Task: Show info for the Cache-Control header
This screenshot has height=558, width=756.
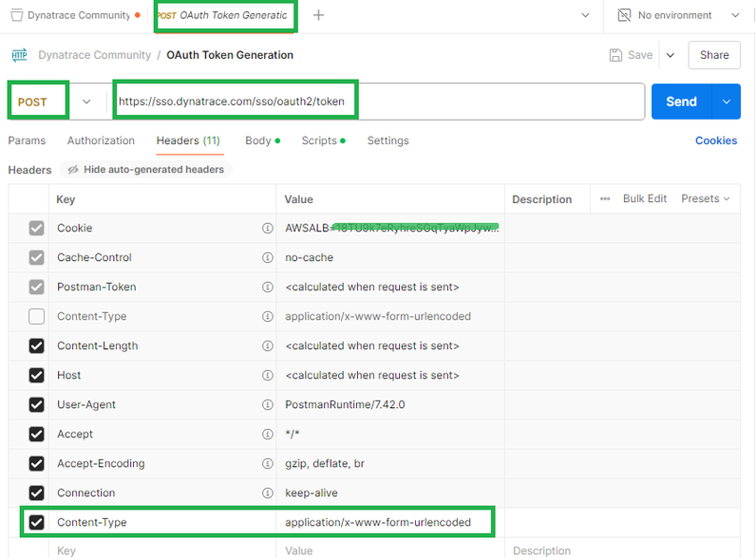Action: (267, 258)
